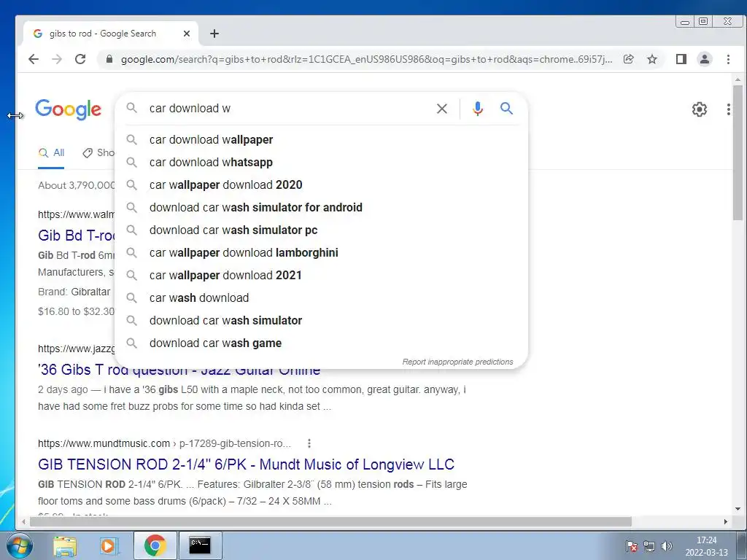Choose suggestion 'car wallpaper download 2020'
The height and width of the screenshot is (560, 747).
click(322, 184)
